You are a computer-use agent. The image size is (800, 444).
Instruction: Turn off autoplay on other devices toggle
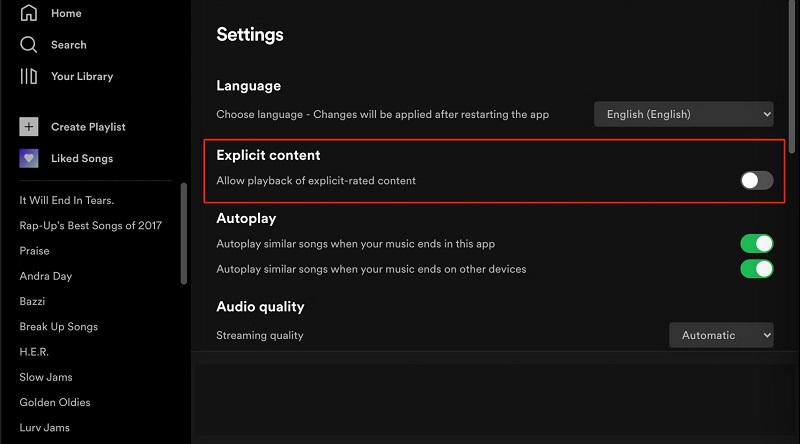click(x=756, y=269)
